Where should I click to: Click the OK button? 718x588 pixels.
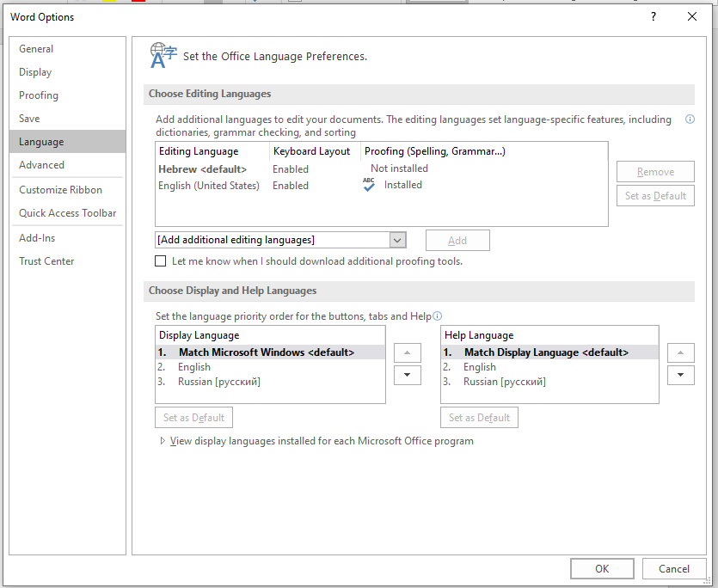602,568
